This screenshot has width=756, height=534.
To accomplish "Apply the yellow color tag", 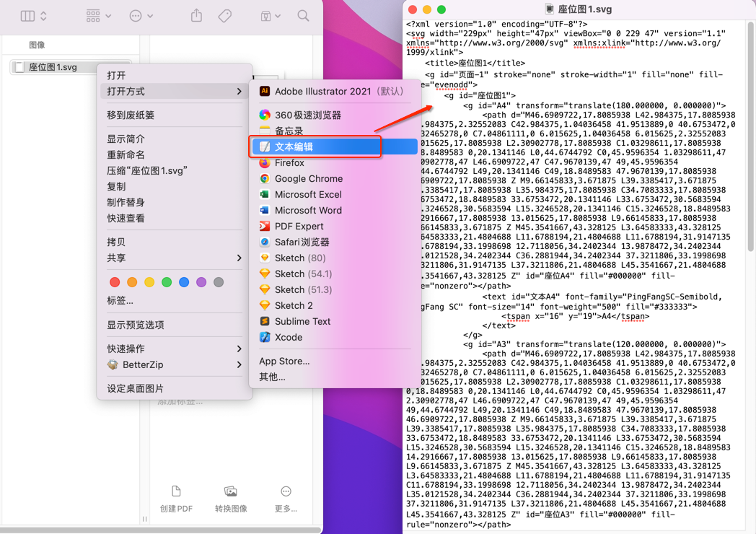I will point(149,282).
